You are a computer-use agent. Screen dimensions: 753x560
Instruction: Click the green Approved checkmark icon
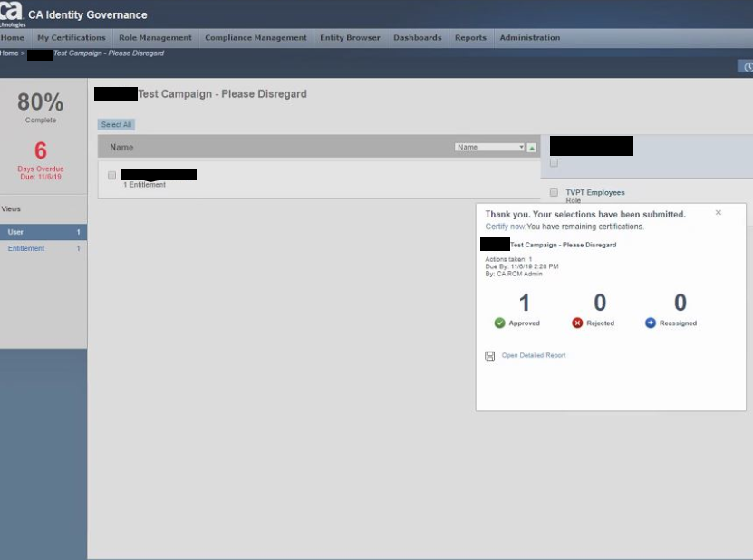click(x=499, y=323)
